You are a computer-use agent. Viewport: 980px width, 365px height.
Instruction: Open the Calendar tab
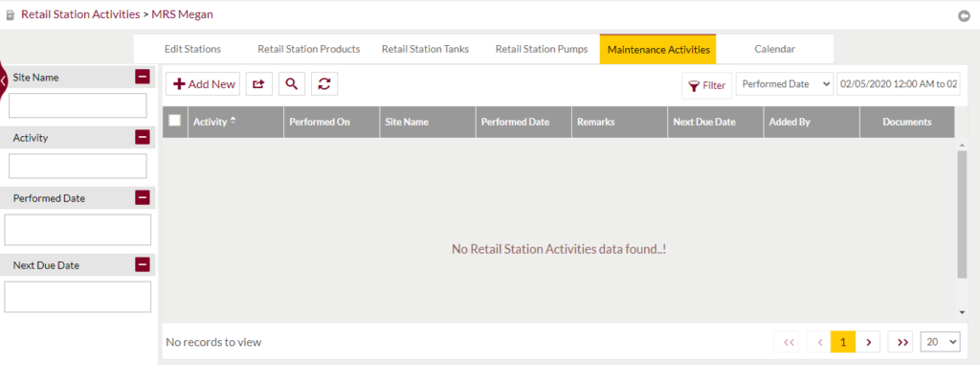coord(774,49)
